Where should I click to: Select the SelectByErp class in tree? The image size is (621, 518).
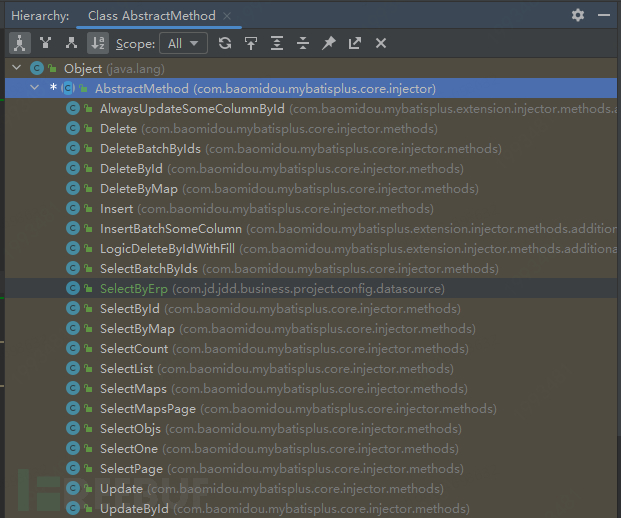[135, 288]
